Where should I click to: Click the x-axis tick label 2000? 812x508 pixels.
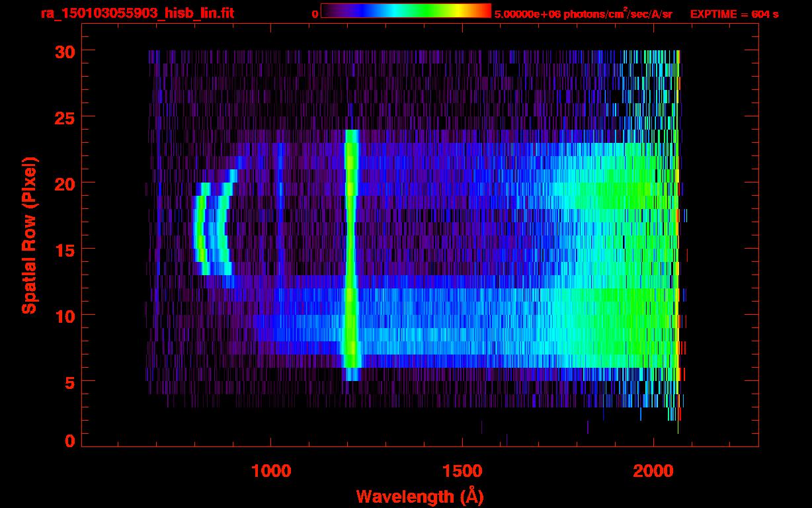click(653, 471)
